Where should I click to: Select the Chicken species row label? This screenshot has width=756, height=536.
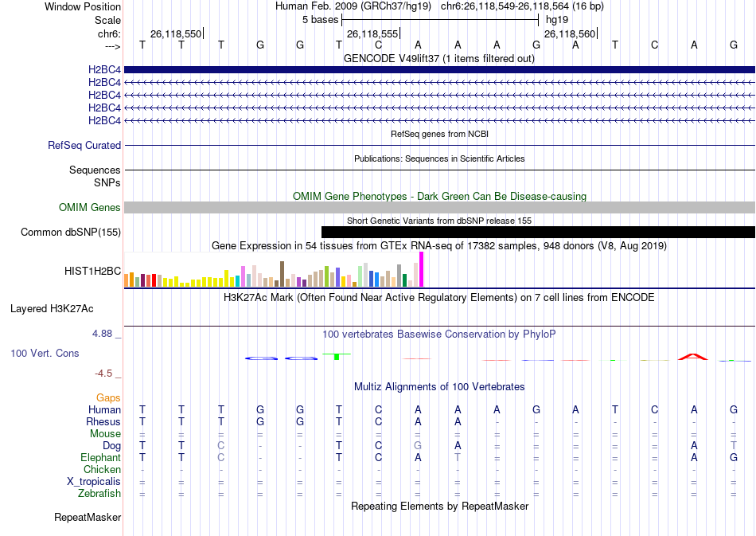pos(102,469)
